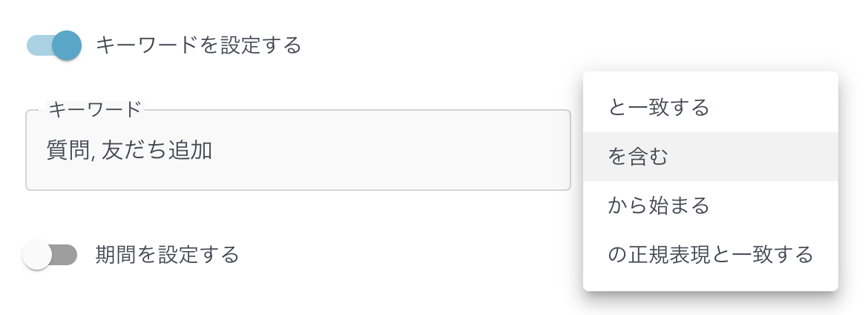This screenshot has height=315, width=868.
Task: Click the blue knob of the keyword toggle
Action: click(x=67, y=45)
